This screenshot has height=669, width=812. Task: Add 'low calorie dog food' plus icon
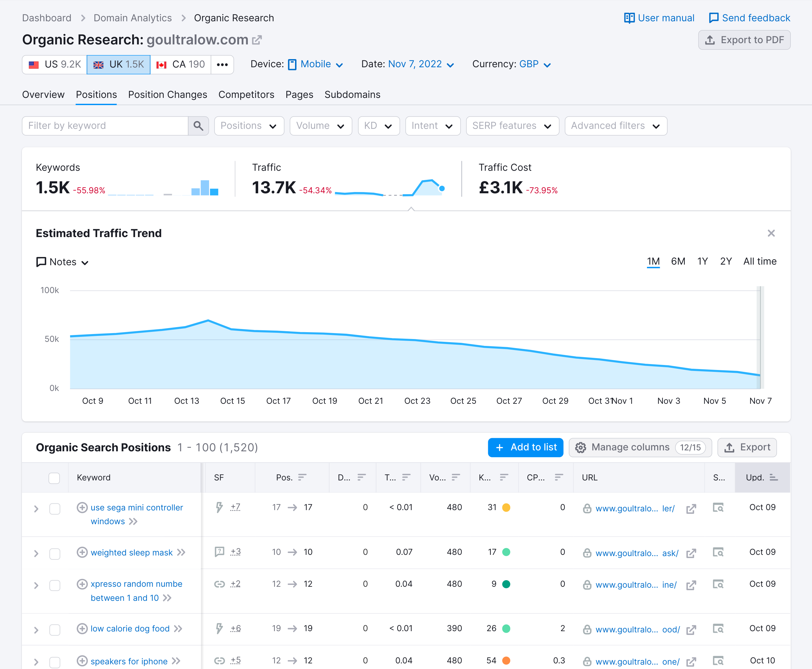tap(82, 629)
